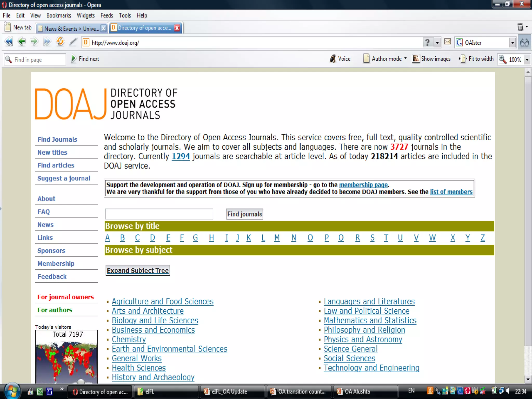Open the 100% zoom level dropdown

tap(527, 60)
